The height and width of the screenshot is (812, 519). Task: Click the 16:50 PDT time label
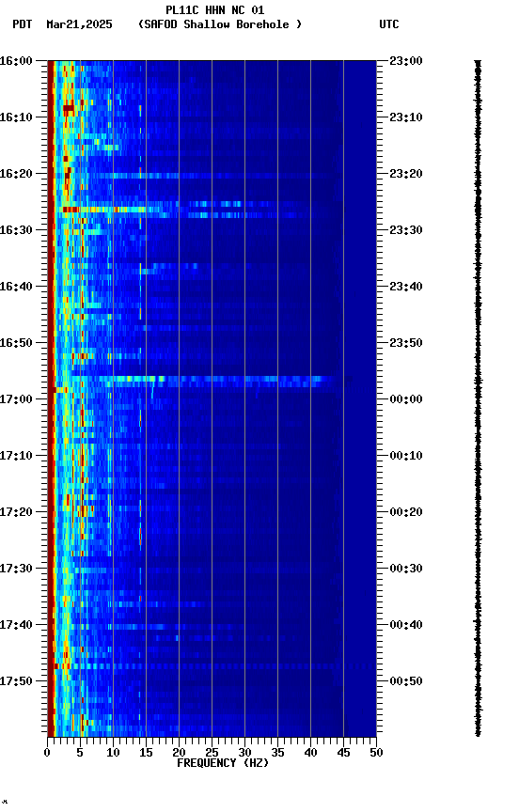tap(16, 343)
